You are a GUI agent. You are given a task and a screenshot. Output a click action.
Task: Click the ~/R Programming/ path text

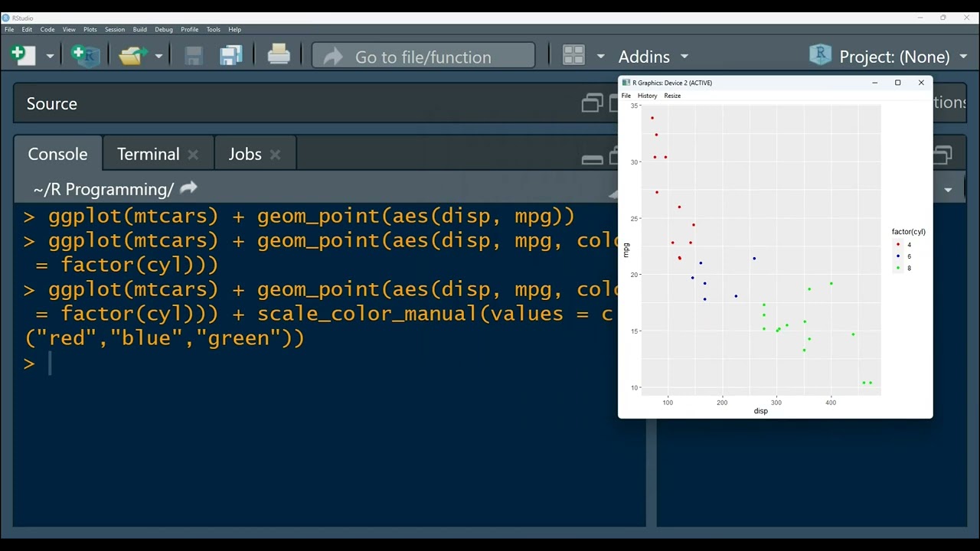click(x=103, y=189)
